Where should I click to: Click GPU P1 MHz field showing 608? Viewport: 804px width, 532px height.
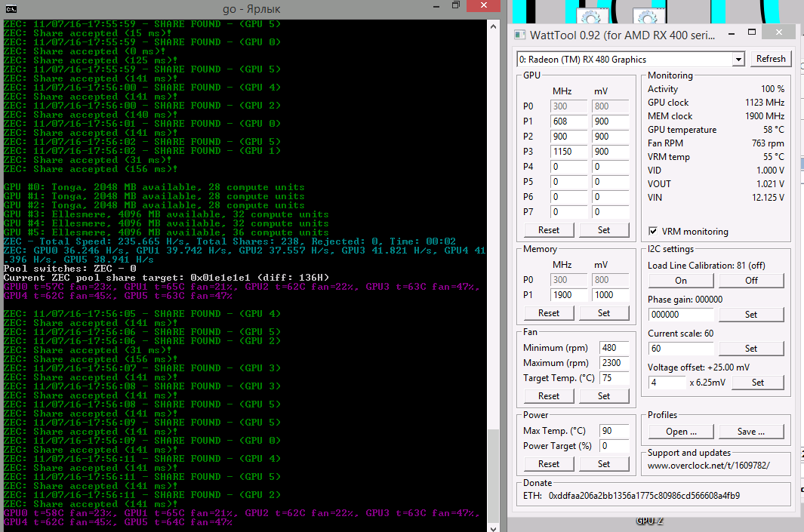569,121
